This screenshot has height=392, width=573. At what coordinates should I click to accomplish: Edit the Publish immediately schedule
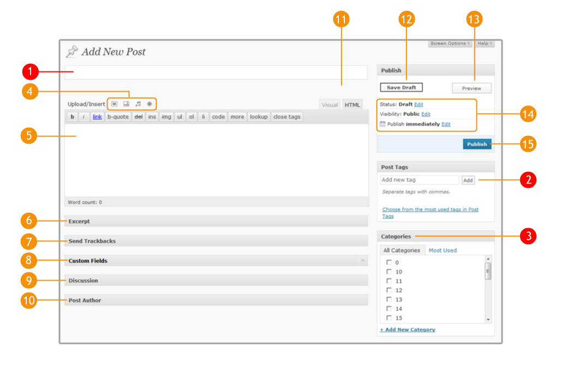coord(446,124)
